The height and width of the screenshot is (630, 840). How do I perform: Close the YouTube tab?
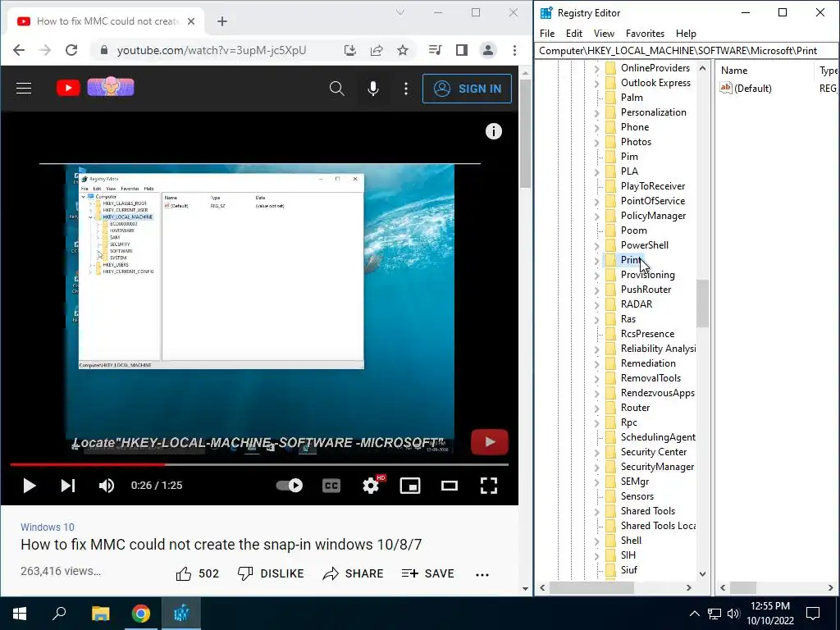pos(191,21)
